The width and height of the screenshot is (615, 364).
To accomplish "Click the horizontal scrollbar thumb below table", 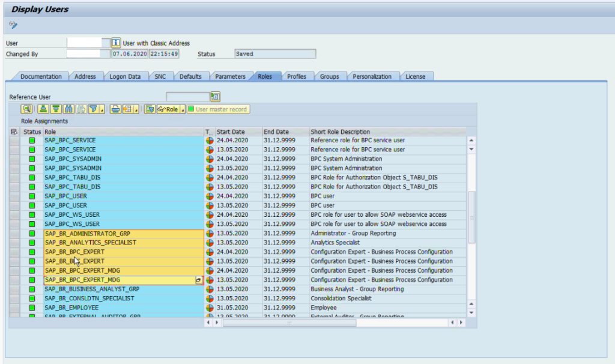I will click(x=289, y=323).
